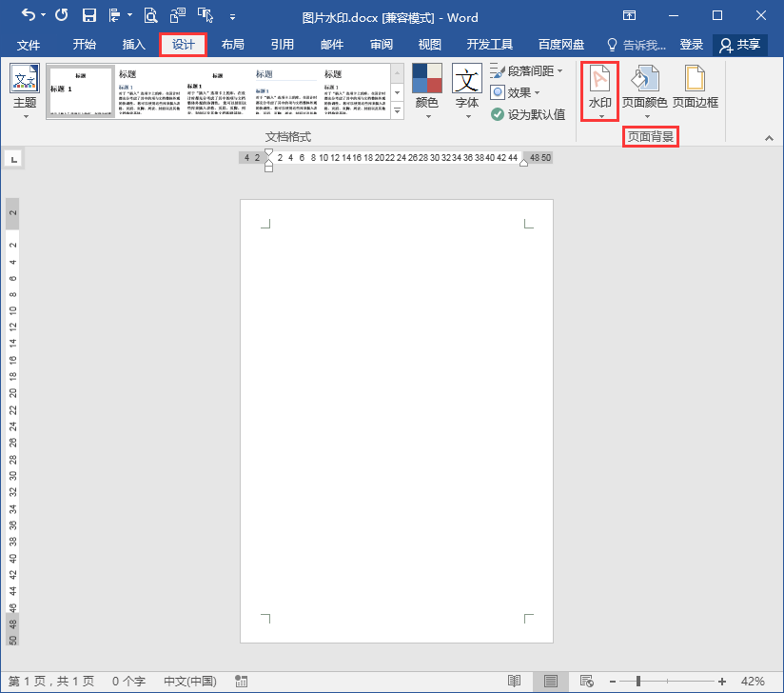Switch to the Review tab
The image size is (784, 693).
tap(381, 45)
